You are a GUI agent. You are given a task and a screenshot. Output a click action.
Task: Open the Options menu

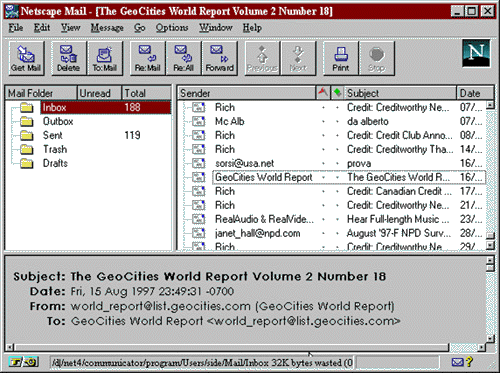(172, 28)
